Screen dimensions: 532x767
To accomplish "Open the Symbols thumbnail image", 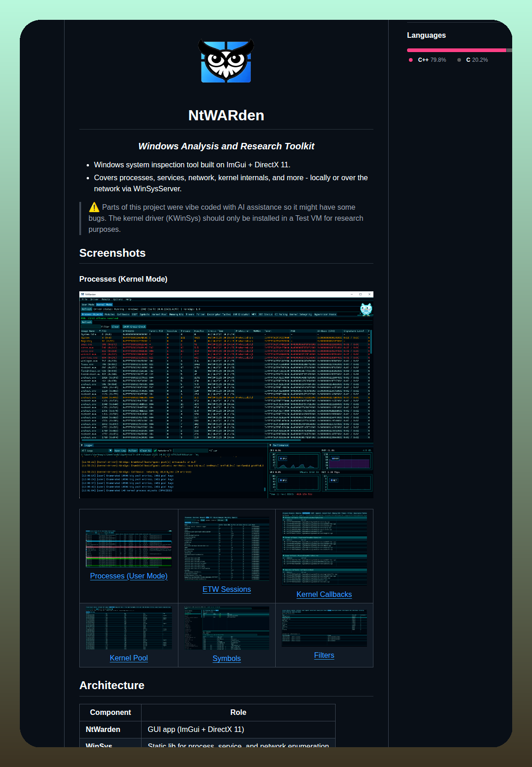I will pyautogui.click(x=226, y=628).
